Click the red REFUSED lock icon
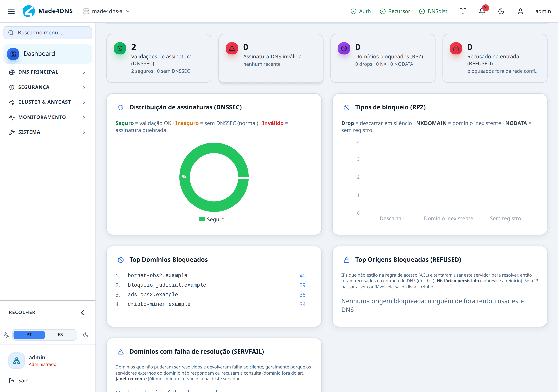The width and height of the screenshot is (558, 392). pyautogui.click(x=456, y=48)
